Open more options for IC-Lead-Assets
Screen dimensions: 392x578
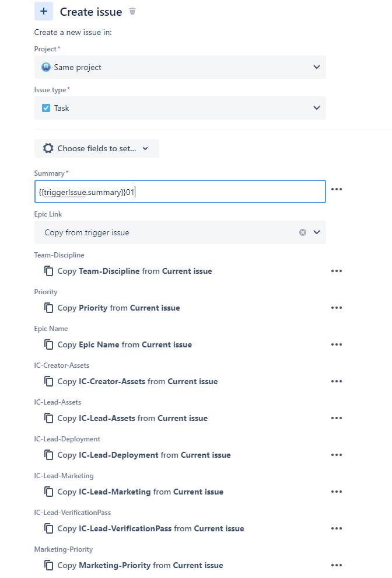click(337, 418)
